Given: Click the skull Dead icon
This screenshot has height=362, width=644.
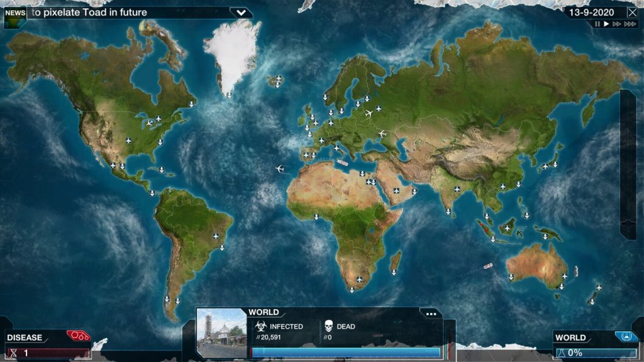Looking at the screenshot, I should [x=328, y=326].
